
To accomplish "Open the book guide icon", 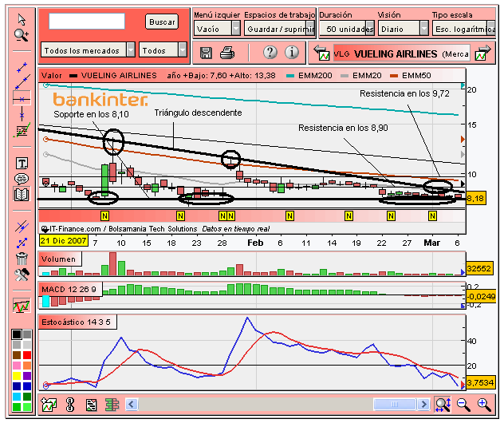I will (22, 194).
